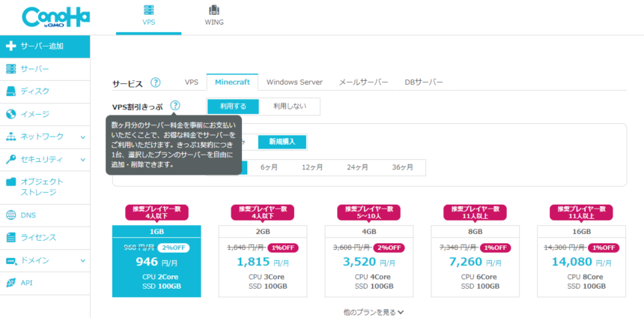The height and width of the screenshot is (318, 644).
Task: Click the 14,080 円/月 price
Action: [582, 262]
